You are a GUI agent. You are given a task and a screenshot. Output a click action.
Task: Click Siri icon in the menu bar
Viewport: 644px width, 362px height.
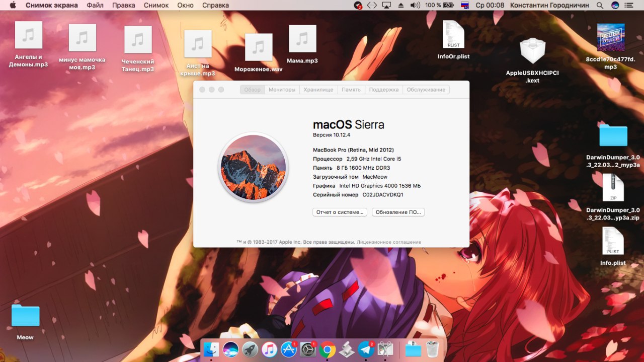615,5
